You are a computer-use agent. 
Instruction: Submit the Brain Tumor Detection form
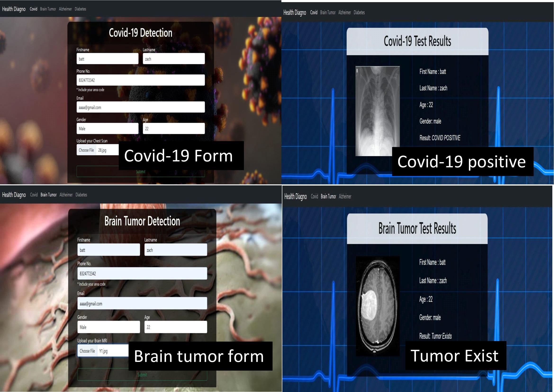pos(142,375)
